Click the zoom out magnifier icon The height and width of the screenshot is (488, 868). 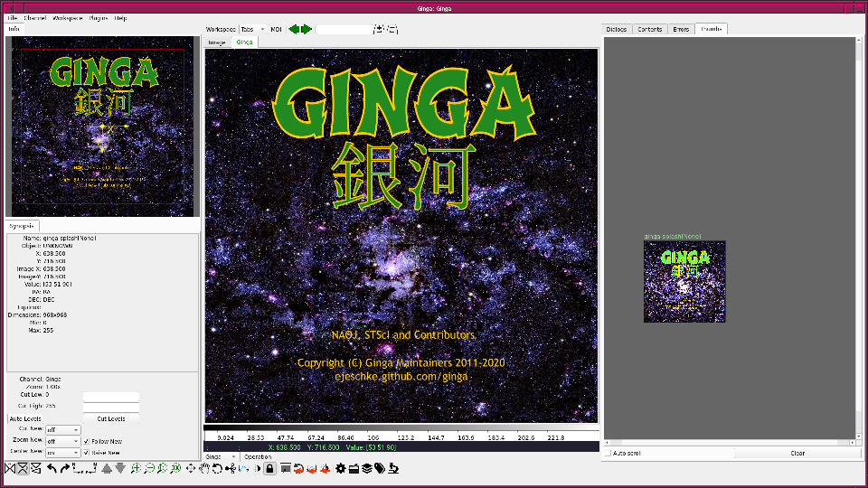(149, 468)
